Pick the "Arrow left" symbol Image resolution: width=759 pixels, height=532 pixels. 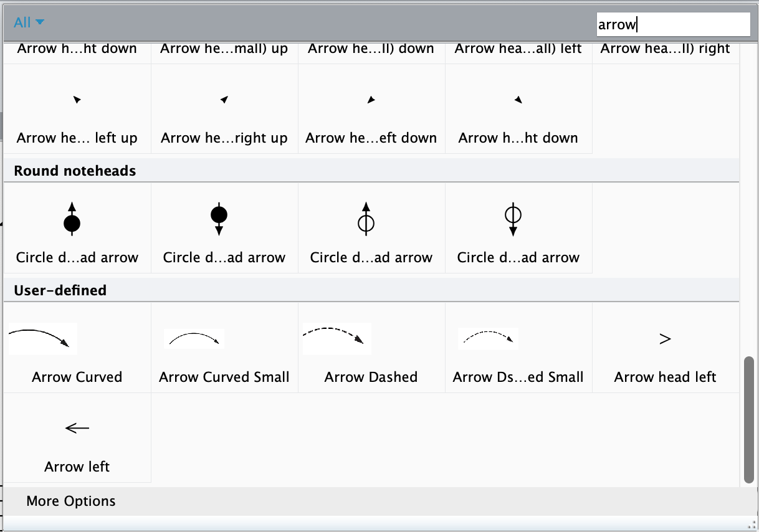tap(77, 439)
